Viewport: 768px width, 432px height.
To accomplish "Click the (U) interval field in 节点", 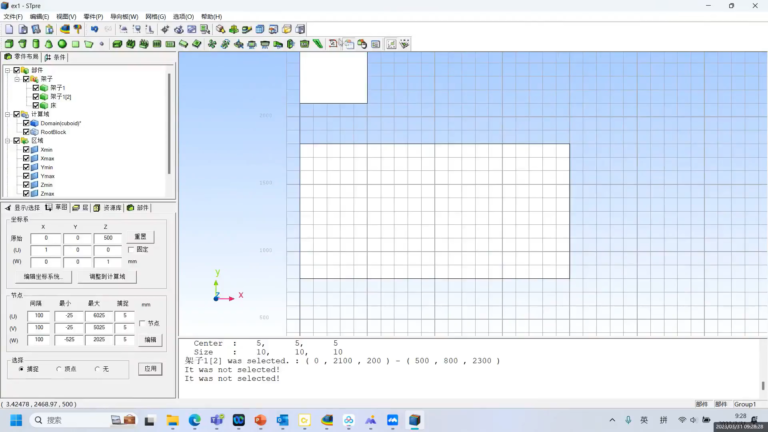I will [39, 316].
